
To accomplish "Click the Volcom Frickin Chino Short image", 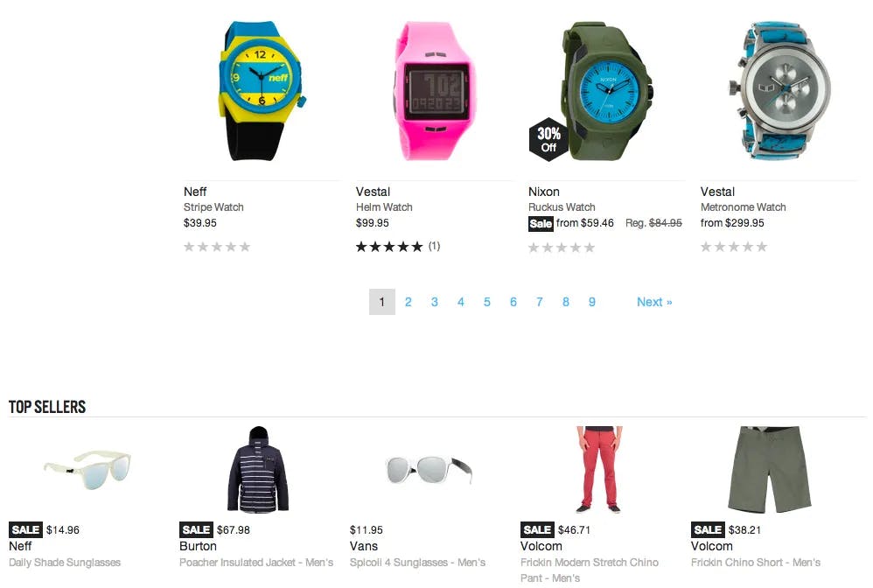I will [770, 469].
